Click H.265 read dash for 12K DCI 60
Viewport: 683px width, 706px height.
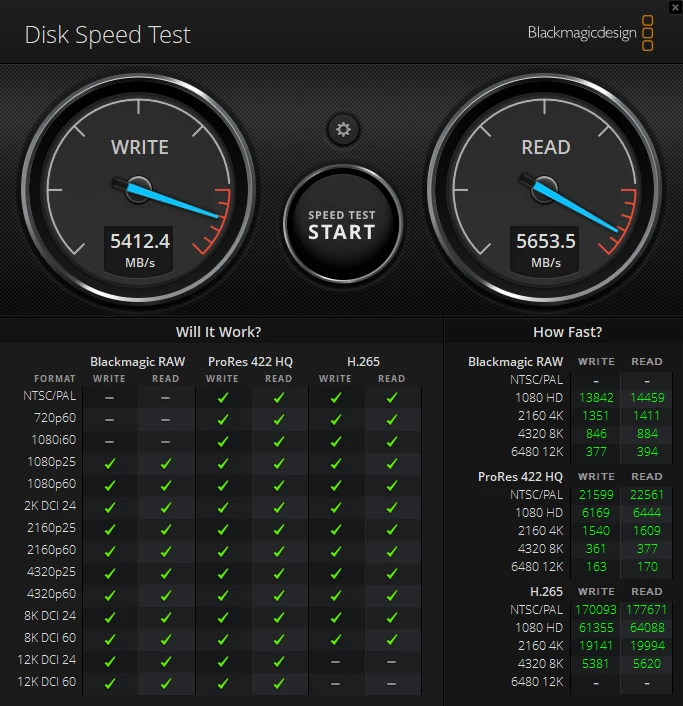[392, 683]
